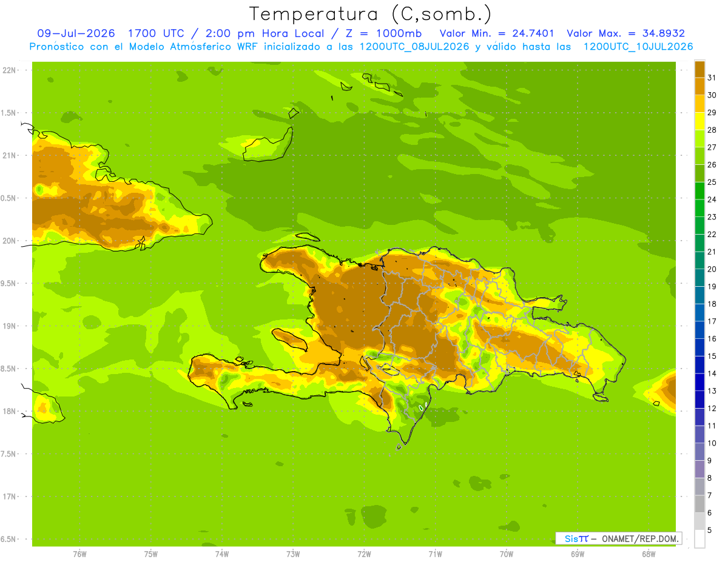Click initialization time '1200UTC_08JUL2026'
Image resolution: width=728 pixels, height=562 pixels.
click(x=415, y=47)
